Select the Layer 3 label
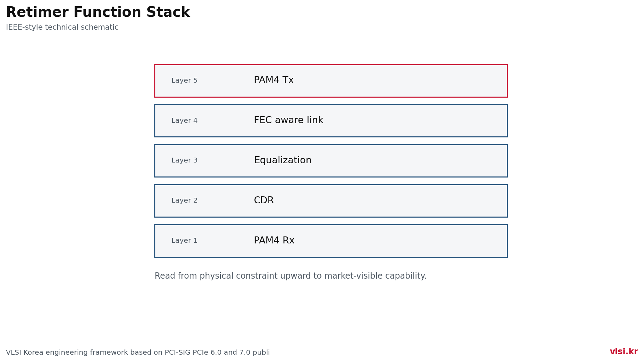Viewport: 644px width, 362px height. point(184,160)
